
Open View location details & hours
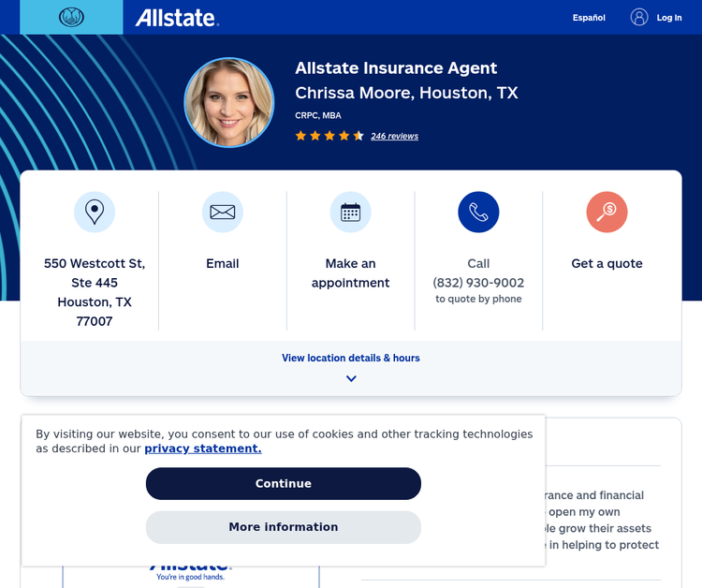(351, 358)
